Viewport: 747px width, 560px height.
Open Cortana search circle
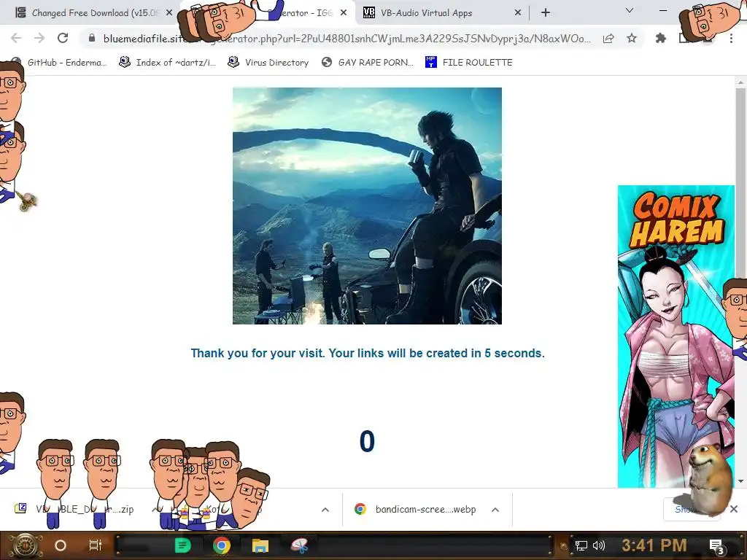click(61, 545)
